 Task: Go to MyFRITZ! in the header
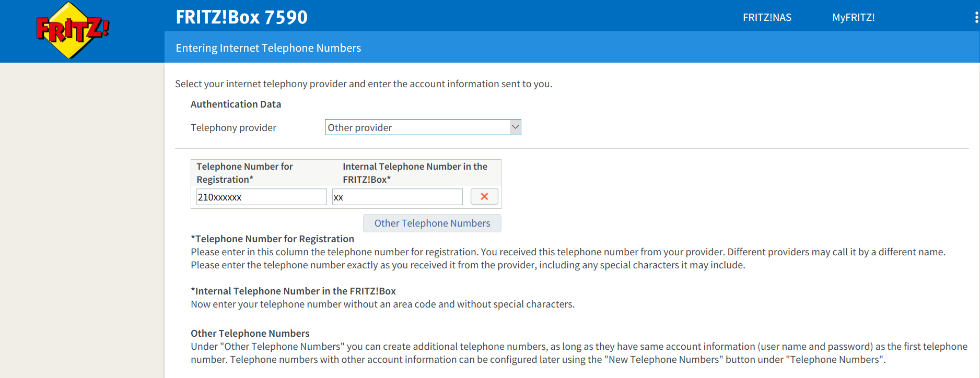(x=853, y=17)
